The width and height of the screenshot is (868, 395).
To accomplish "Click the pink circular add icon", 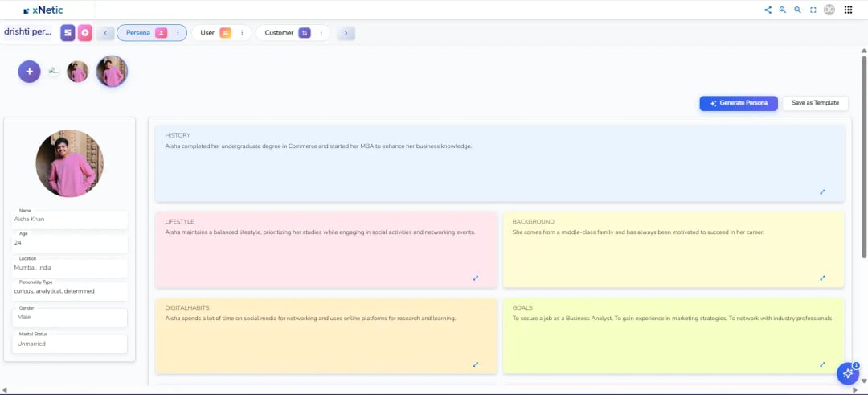I will pyautogui.click(x=85, y=33).
